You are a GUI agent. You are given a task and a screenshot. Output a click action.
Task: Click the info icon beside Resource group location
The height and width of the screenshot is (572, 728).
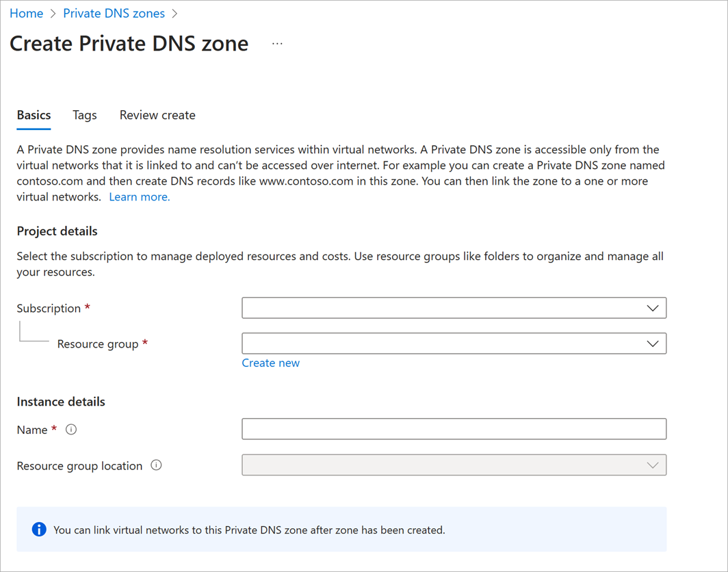[x=157, y=465]
